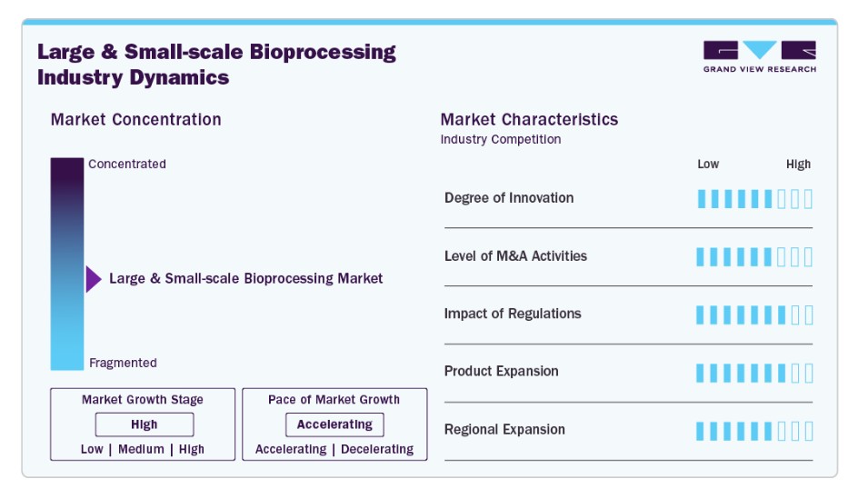Click the Low | Medium | High legend
868x489 pixels.
(x=143, y=449)
